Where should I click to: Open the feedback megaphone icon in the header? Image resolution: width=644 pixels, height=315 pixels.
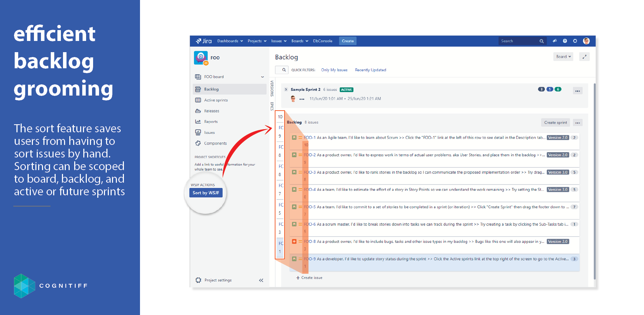point(555,41)
